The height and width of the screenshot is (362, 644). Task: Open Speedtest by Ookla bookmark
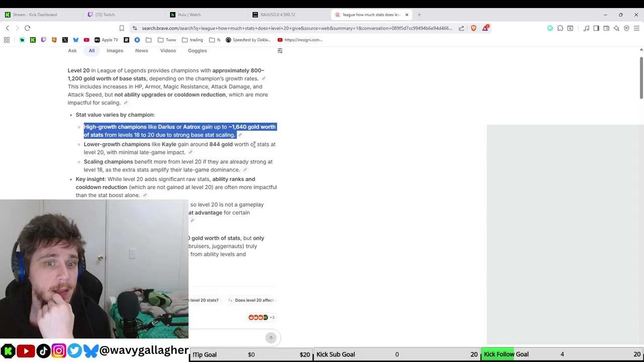248,40
